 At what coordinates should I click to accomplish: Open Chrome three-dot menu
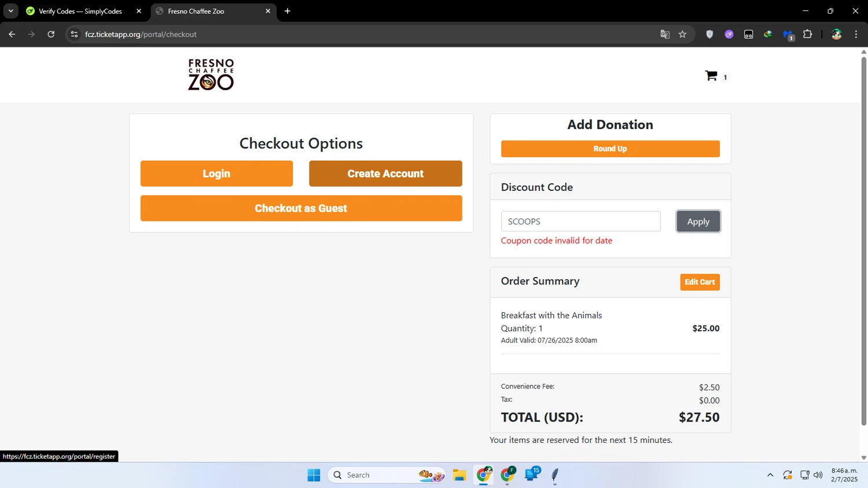click(856, 34)
